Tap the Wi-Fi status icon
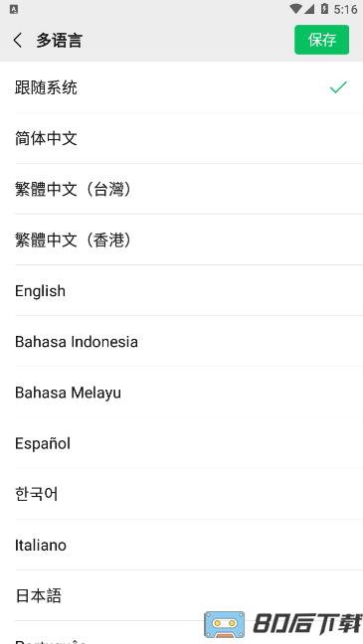This screenshot has width=363, height=644. 294,9
